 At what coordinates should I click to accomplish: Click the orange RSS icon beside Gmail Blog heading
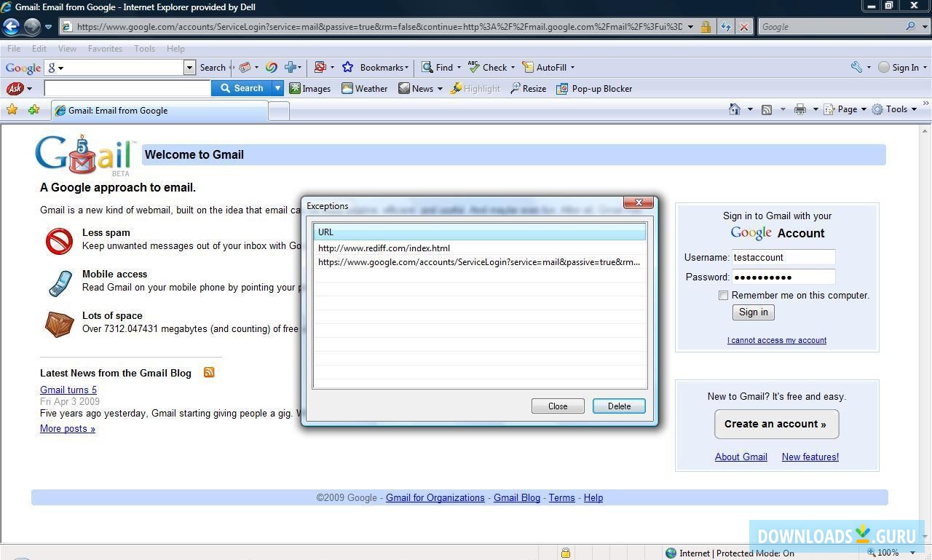[209, 372]
